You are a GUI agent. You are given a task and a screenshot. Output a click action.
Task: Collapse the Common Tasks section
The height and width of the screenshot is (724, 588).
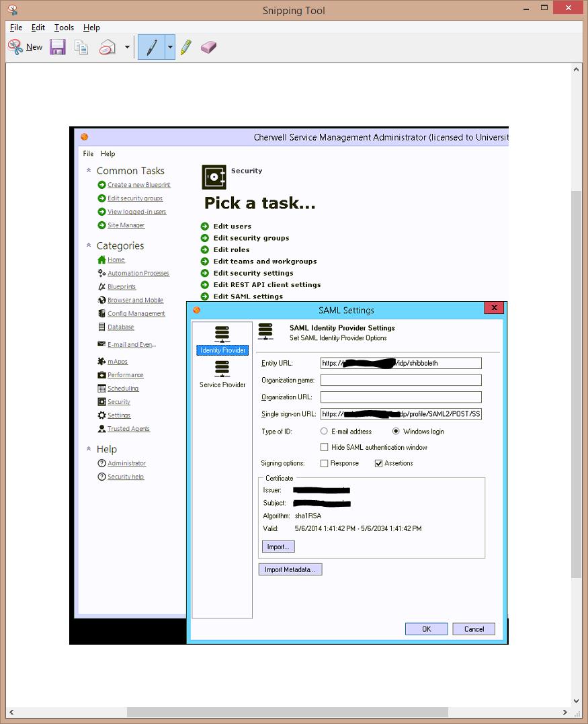point(89,171)
